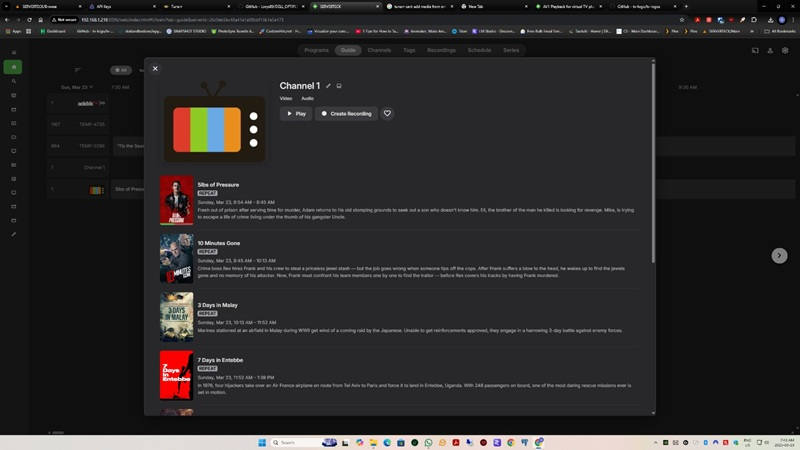
Task: Select the 10 Minutes Gone program title
Action: coord(218,243)
